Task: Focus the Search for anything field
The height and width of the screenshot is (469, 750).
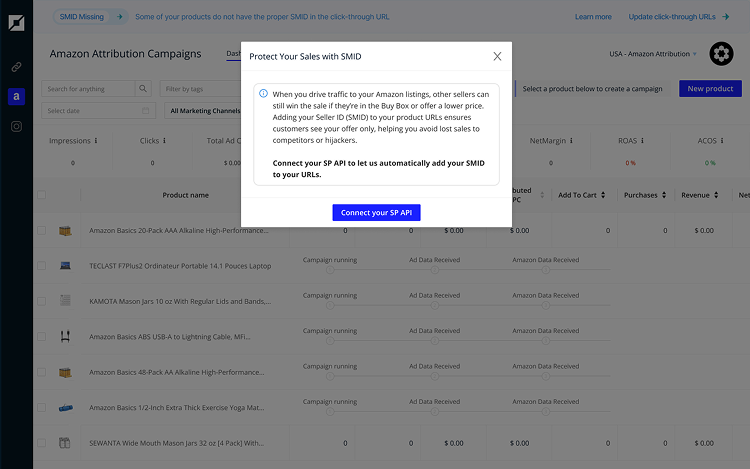Action: click(x=88, y=89)
